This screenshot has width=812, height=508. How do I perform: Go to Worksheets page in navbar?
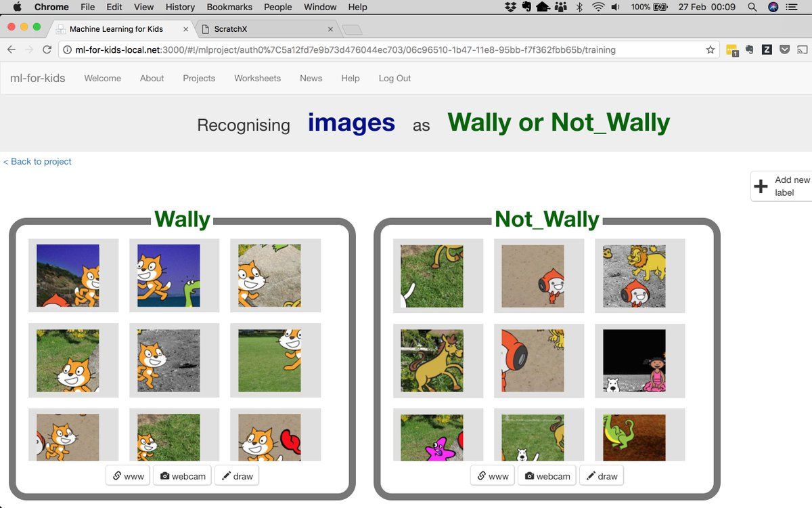[257, 79]
